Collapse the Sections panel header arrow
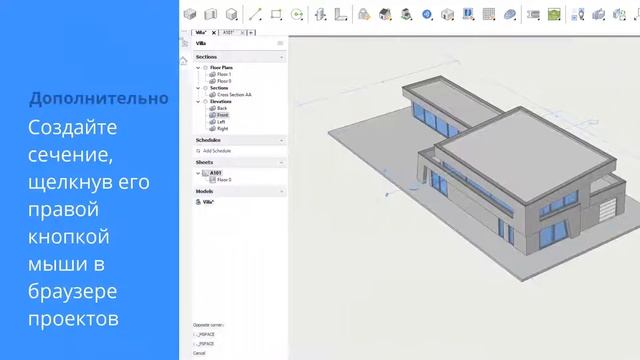 click(x=282, y=57)
